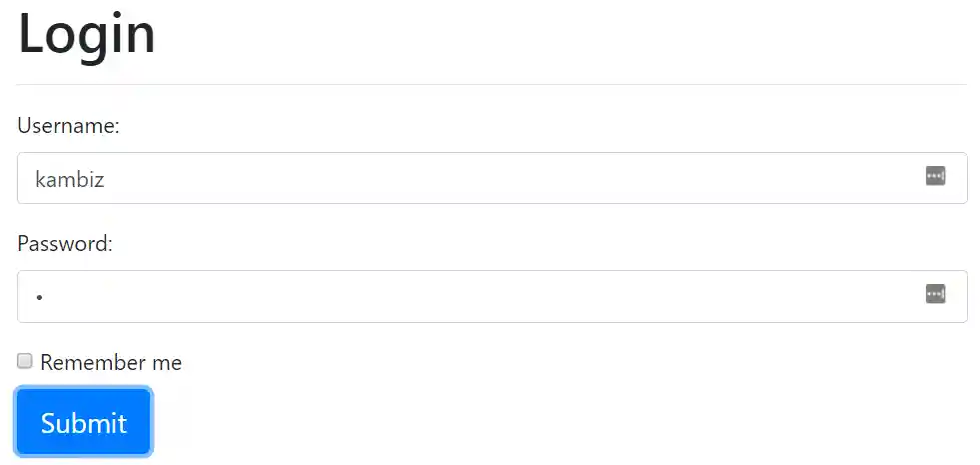This screenshot has width=980, height=465.
Task: Click the large Login heading
Action: 87,34
